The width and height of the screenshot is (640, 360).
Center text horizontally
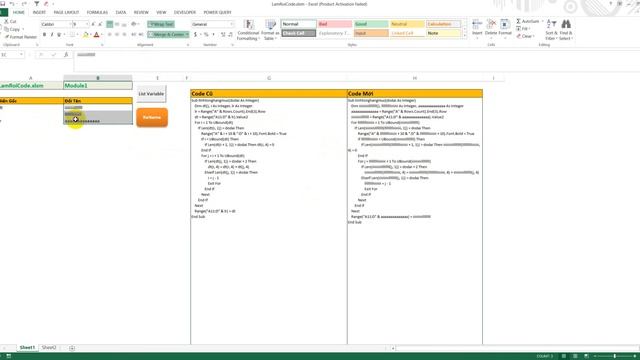[117, 35]
